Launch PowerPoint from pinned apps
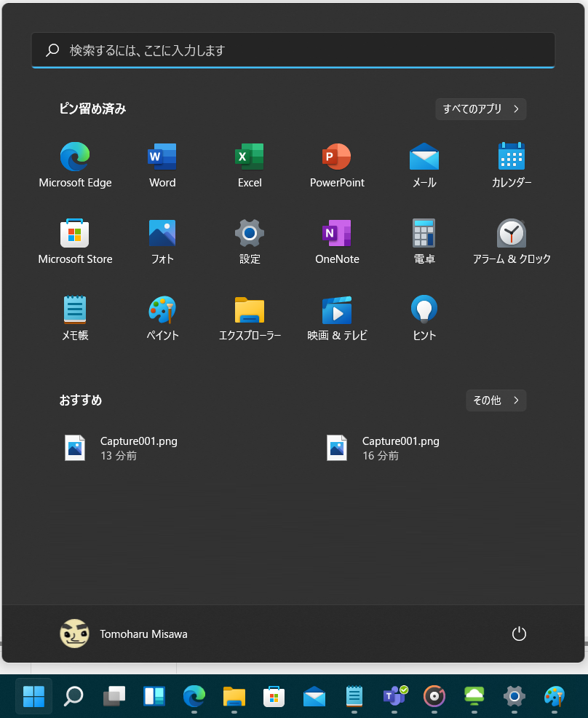588x718 pixels. point(337,165)
